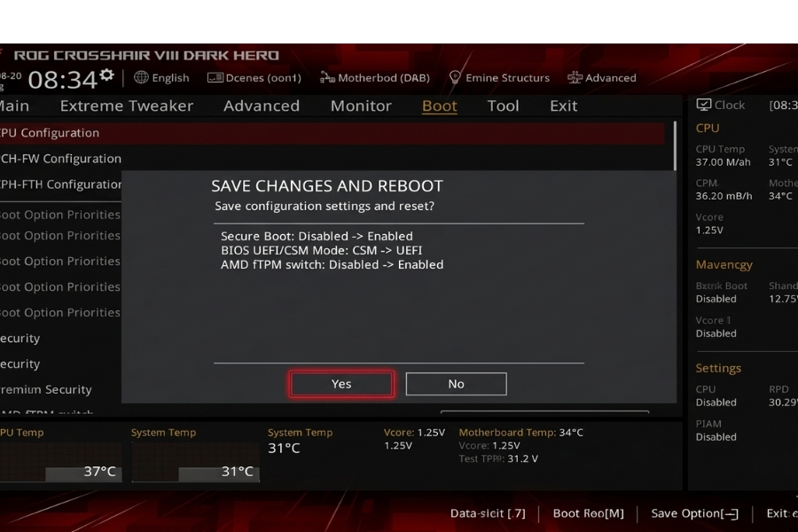Open the Tool tab

(504, 106)
